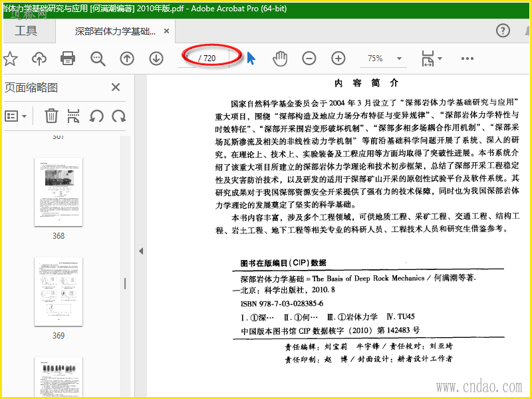Go to next page down arrow
The height and width of the screenshot is (399, 532).
(156, 59)
